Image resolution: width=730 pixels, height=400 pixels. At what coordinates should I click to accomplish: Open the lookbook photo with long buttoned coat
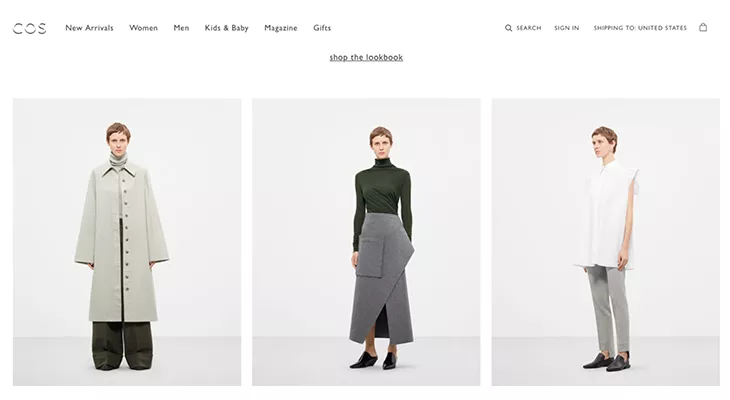coord(127,242)
